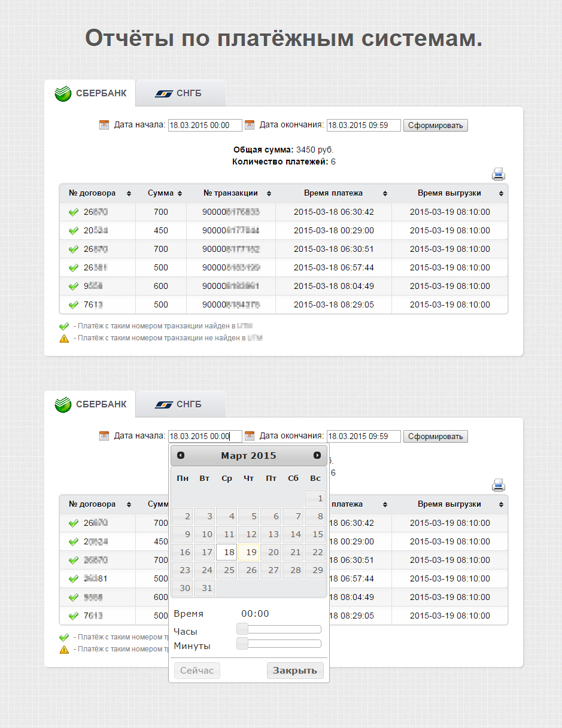Image resolution: width=562 pixels, height=728 pixels.
Task: Choose March 5 in the calendar
Action: [x=249, y=516]
